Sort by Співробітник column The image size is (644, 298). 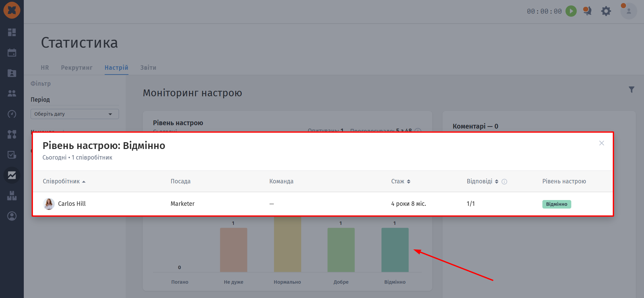pos(64,181)
